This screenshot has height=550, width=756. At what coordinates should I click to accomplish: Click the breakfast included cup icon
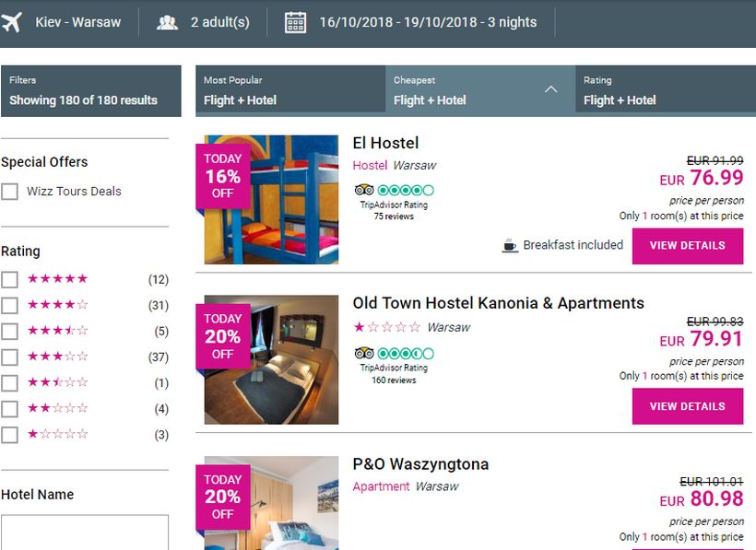(510, 246)
